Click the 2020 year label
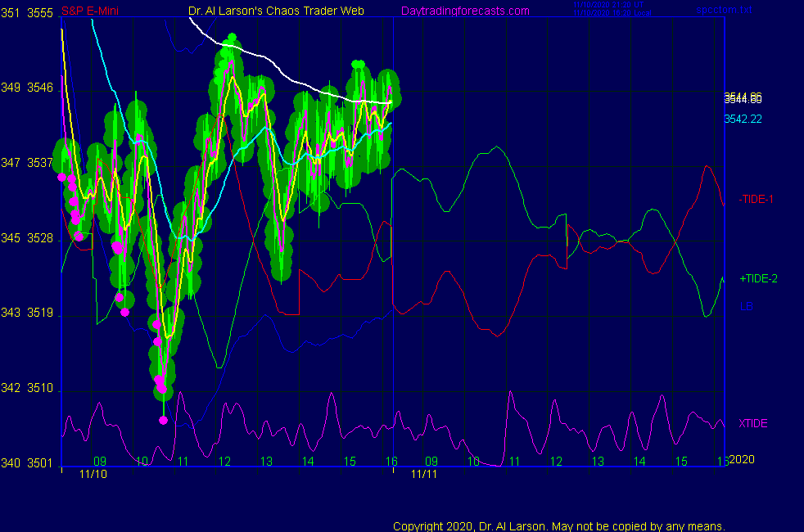The height and width of the screenshot is (532, 804). [x=742, y=459]
